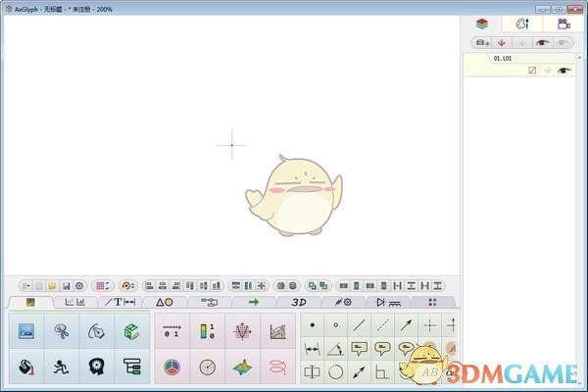Select the arrow line tool
The width and height of the screenshot is (588, 392).
click(406, 325)
